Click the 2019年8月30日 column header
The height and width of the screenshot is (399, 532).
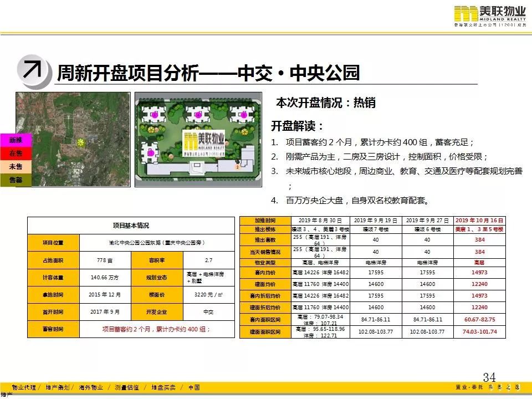coord(320,221)
